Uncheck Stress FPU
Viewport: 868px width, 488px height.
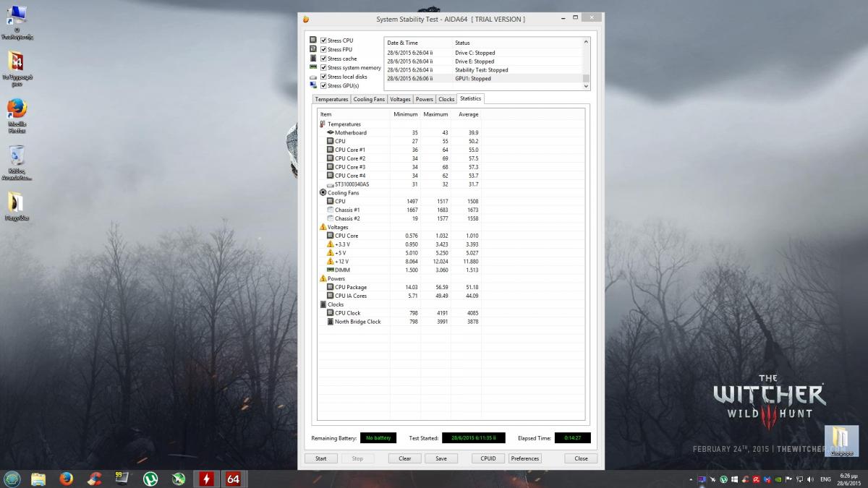click(323, 49)
